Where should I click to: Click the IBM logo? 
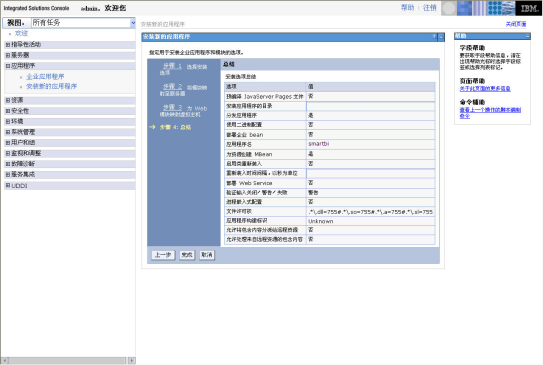529,8
